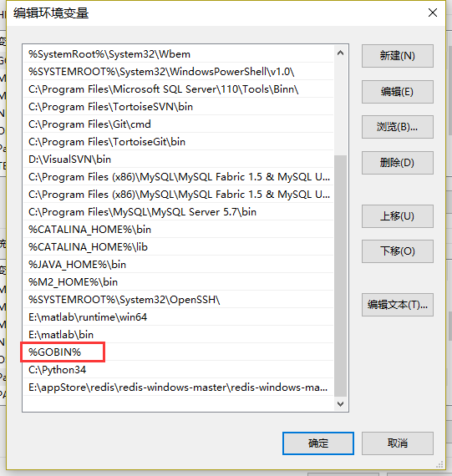Click the 新建(N) button
The height and width of the screenshot is (476, 452).
click(x=398, y=56)
